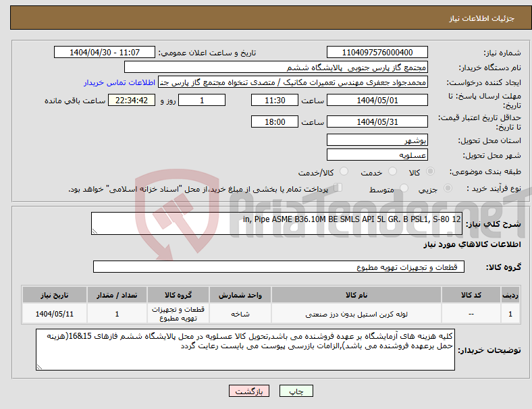The width and height of the screenshot is (532, 409).
Task: Click the requester field محمدجواد جعفری
Action: point(293,82)
